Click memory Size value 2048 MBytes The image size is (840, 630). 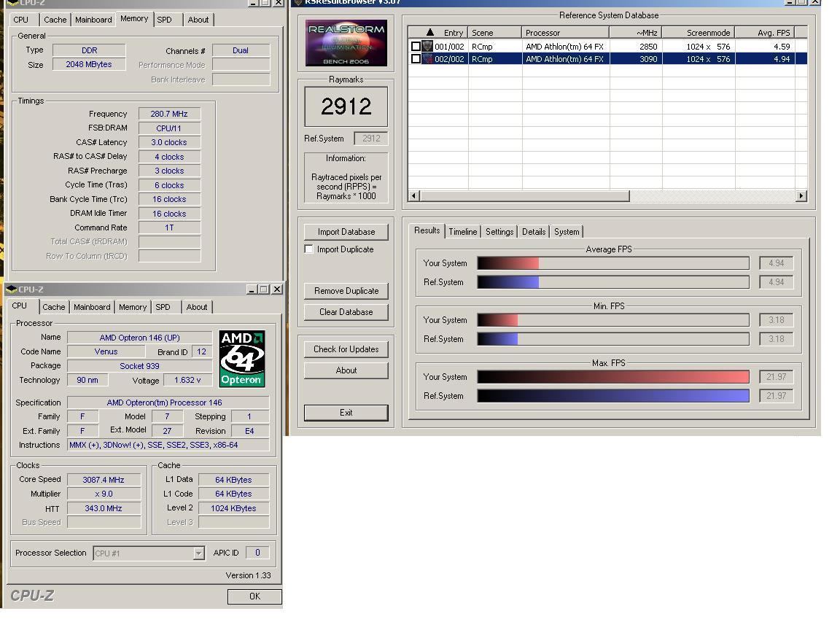(89, 64)
